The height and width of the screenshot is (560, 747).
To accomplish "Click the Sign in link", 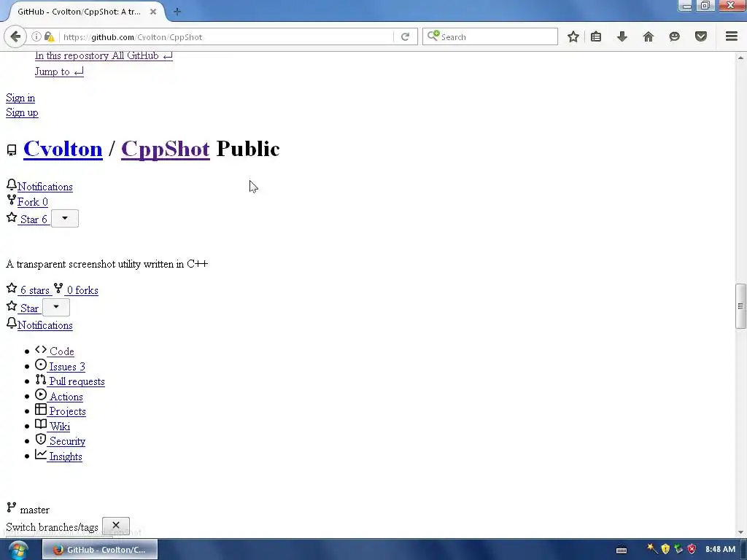I will click(x=20, y=98).
